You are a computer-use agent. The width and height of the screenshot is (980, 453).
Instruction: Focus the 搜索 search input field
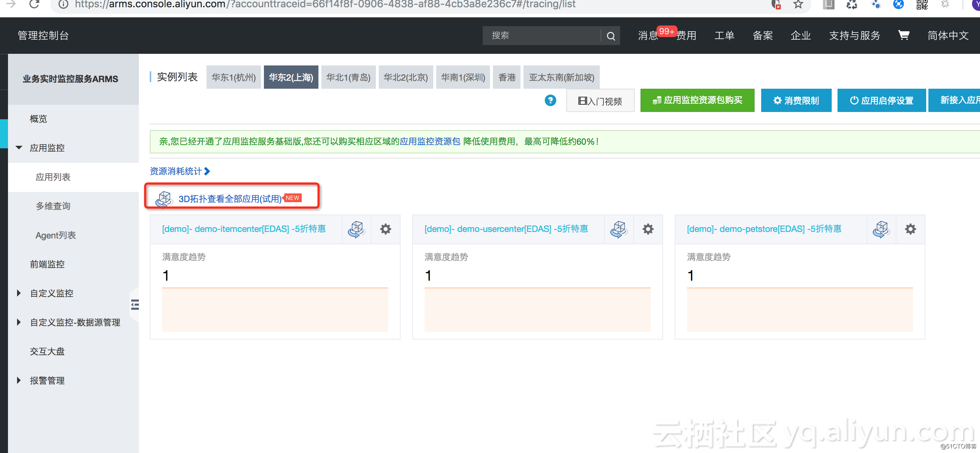(x=542, y=36)
